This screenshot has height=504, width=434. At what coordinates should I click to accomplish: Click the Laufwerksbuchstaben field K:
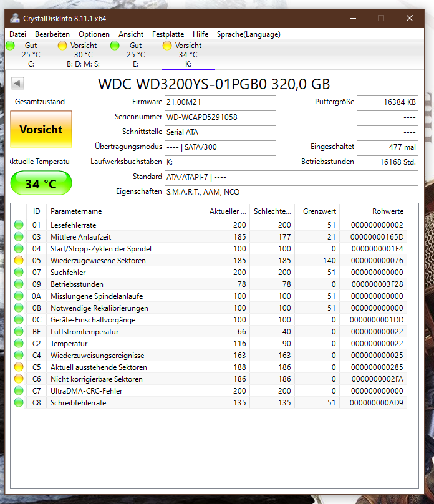click(x=220, y=162)
